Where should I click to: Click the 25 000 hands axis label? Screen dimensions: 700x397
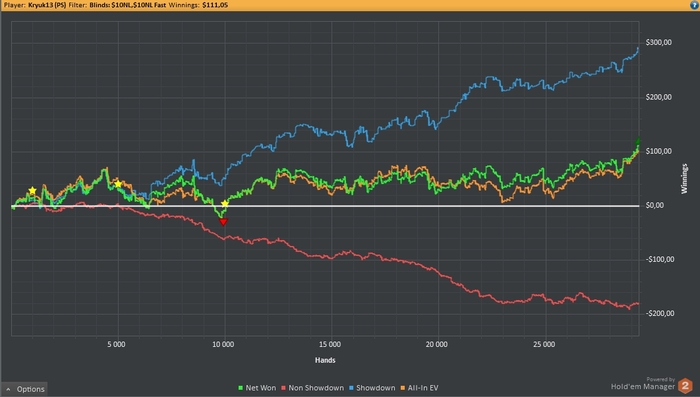(544, 344)
